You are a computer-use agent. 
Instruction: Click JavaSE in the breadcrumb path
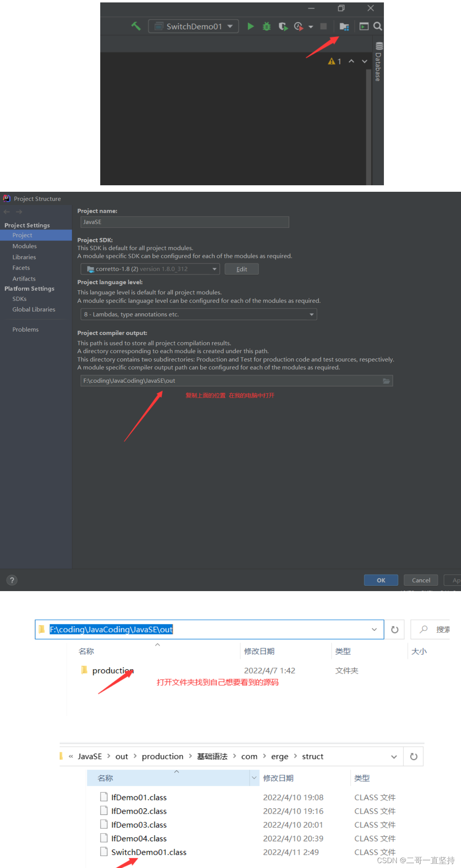tap(90, 756)
